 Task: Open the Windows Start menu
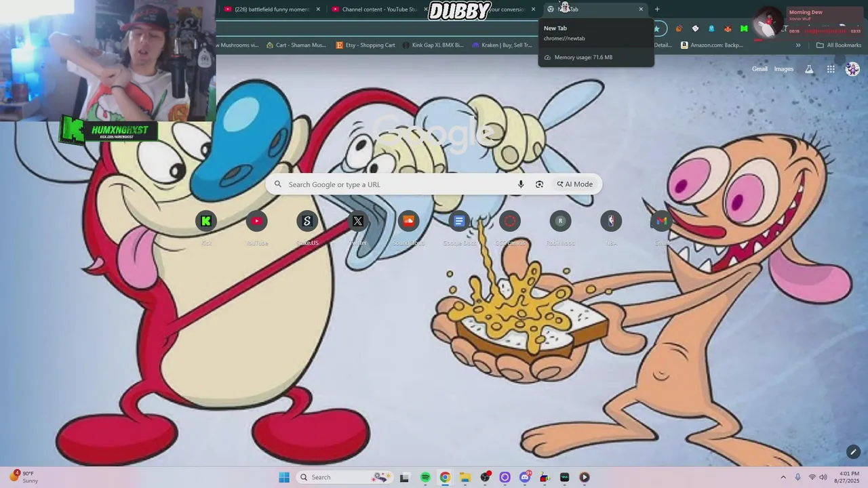pos(284,477)
